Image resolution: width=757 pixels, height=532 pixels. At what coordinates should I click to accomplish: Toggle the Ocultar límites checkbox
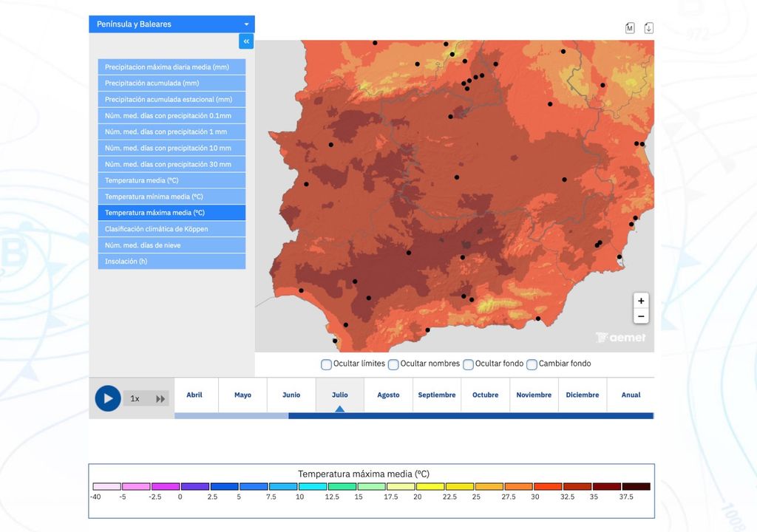tap(326, 364)
